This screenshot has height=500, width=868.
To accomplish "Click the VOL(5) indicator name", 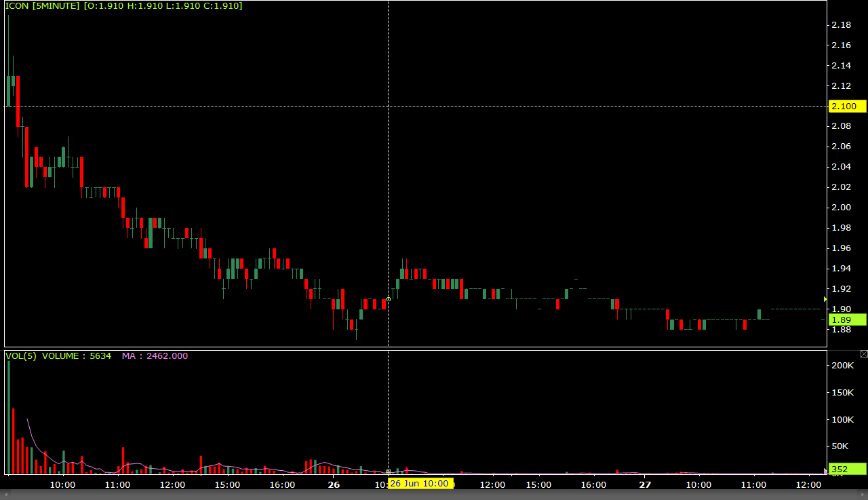I will (x=21, y=355).
